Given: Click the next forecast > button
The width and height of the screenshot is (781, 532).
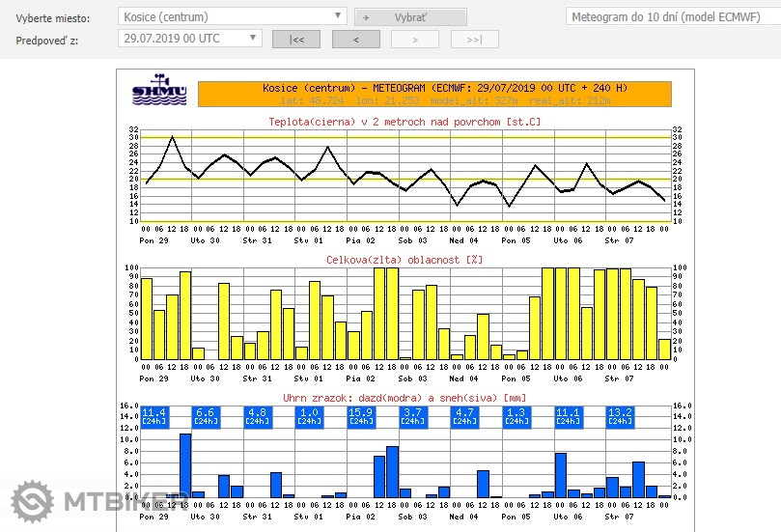Looking at the screenshot, I should [415, 40].
